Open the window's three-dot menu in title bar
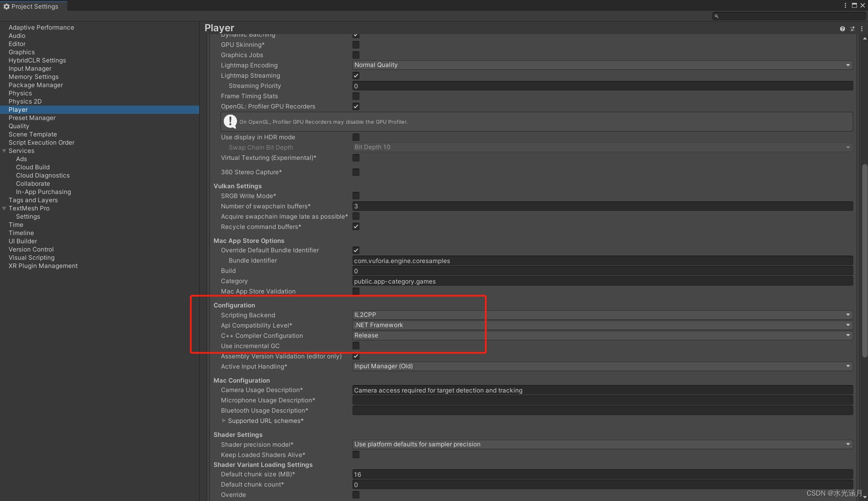Image resolution: width=868 pixels, height=501 pixels. coord(845,5)
